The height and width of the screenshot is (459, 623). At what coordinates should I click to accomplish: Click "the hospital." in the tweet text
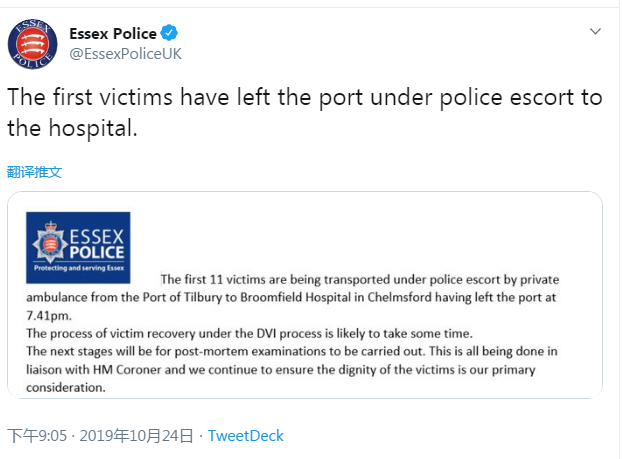[x=72, y=128]
